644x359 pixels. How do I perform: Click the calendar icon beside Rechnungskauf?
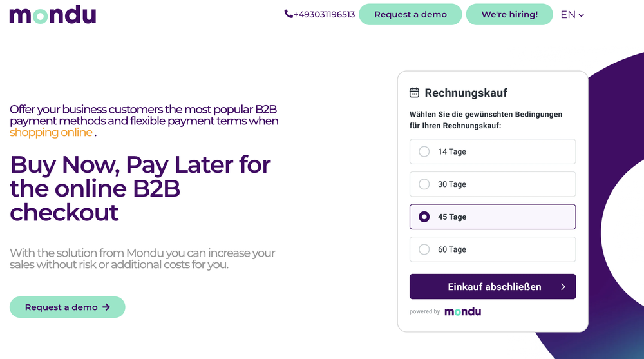[414, 93]
